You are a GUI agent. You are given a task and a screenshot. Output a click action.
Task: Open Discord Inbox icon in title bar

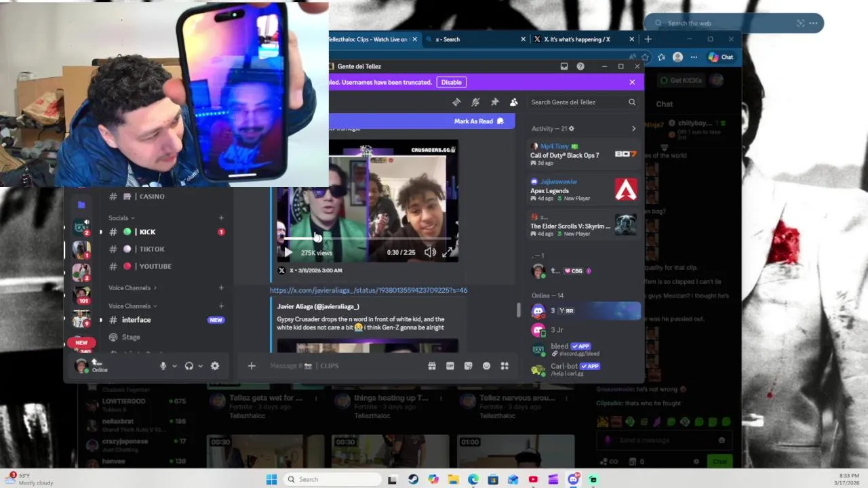coord(564,66)
